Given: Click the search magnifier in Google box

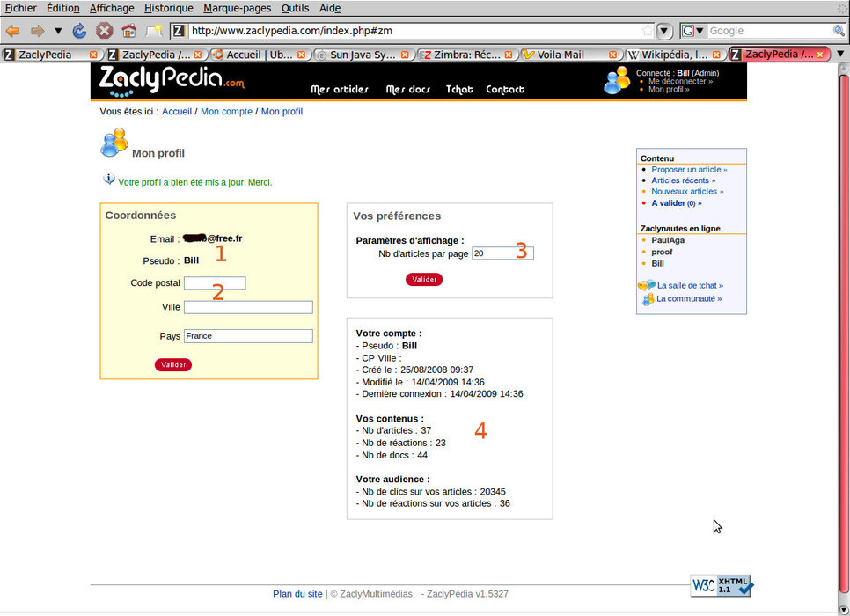Looking at the screenshot, I should point(839,31).
